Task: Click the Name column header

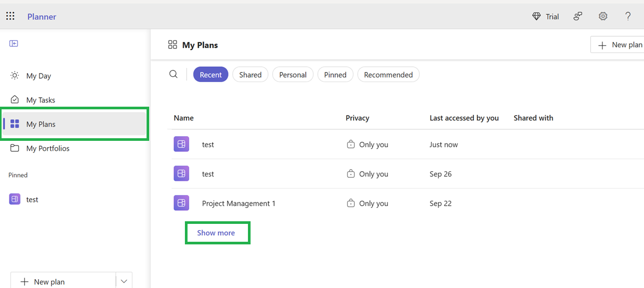Action: 184,118
